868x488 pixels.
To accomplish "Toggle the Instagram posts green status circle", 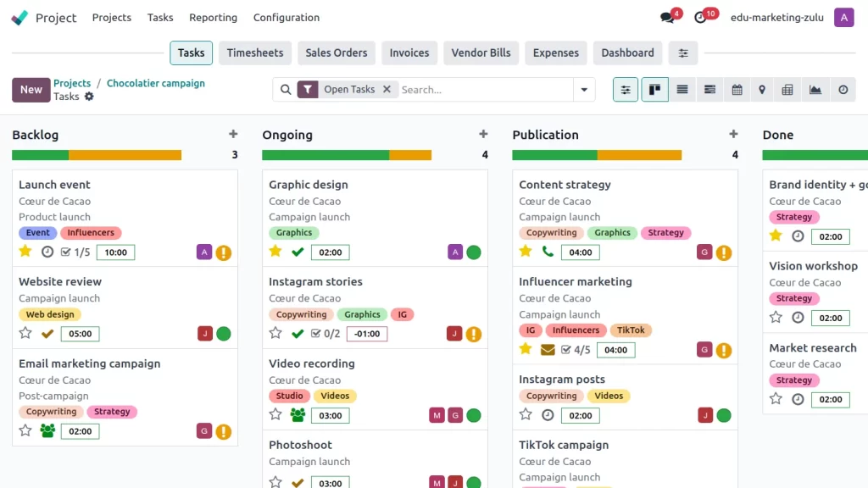I will click(724, 415).
